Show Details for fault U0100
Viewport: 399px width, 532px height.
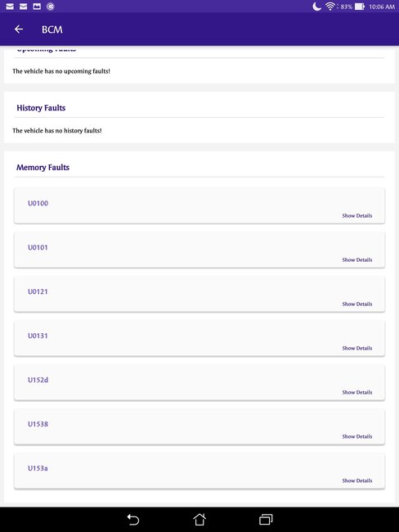click(x=357, y=215)
